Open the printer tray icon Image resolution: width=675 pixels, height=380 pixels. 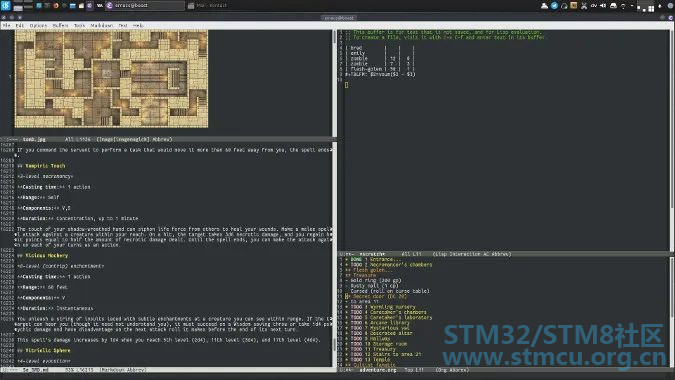[x=613, y=6]
